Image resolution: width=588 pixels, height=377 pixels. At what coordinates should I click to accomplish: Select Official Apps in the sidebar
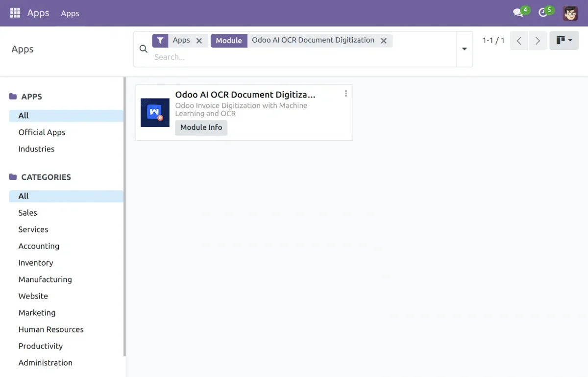pos(41,132)
